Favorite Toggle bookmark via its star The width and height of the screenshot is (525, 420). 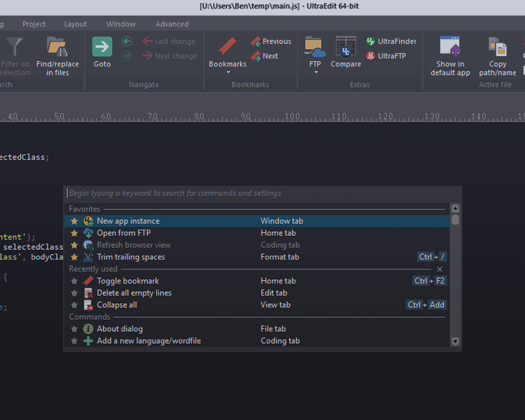[74, 281]
